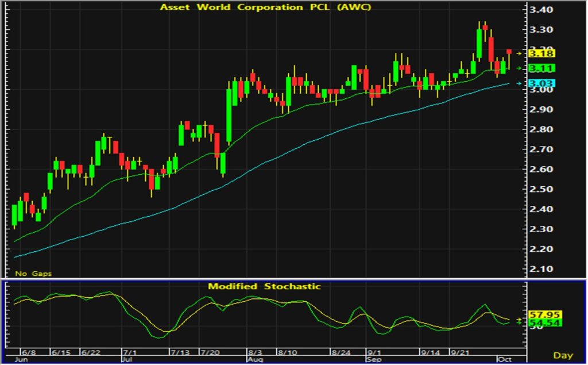Select the green 3.11 moving average tag
Screen dimensions: 588x365
[x=541, y=68]
